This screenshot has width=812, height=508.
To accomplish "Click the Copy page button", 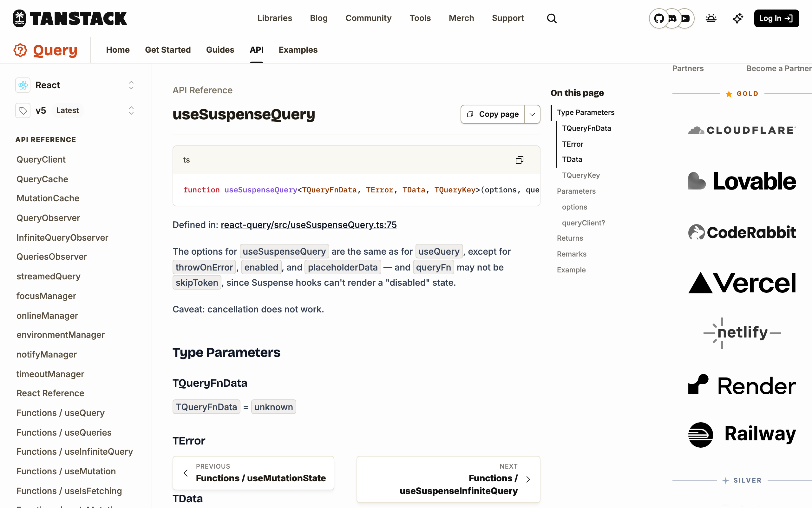I will pos(493,114).
